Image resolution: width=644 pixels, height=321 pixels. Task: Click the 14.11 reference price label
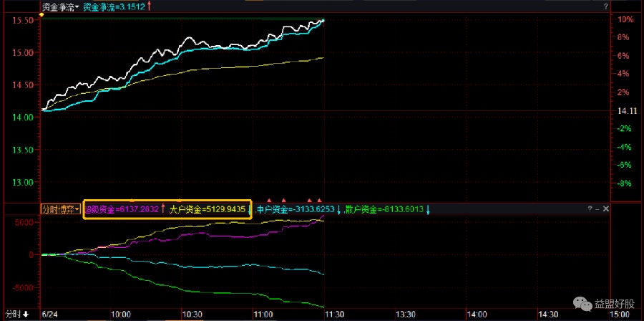pos(627,111)
